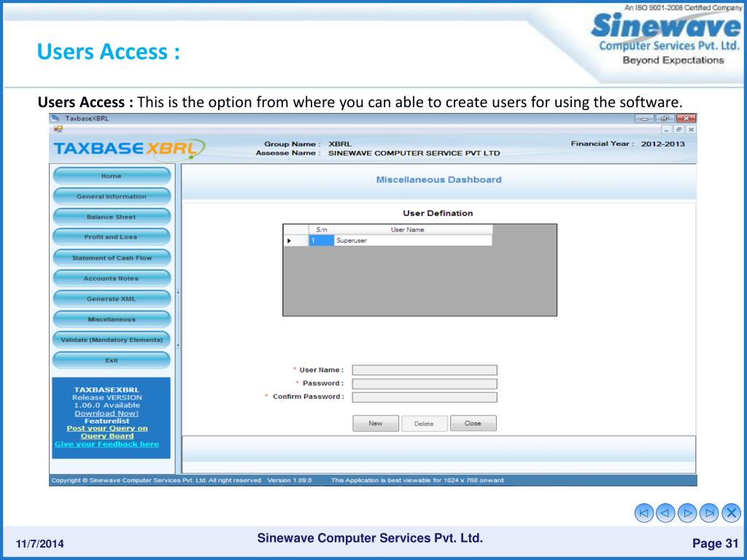Open Accounts Notes section
Viewport: 747px width, 560px height.
point(112,278)
